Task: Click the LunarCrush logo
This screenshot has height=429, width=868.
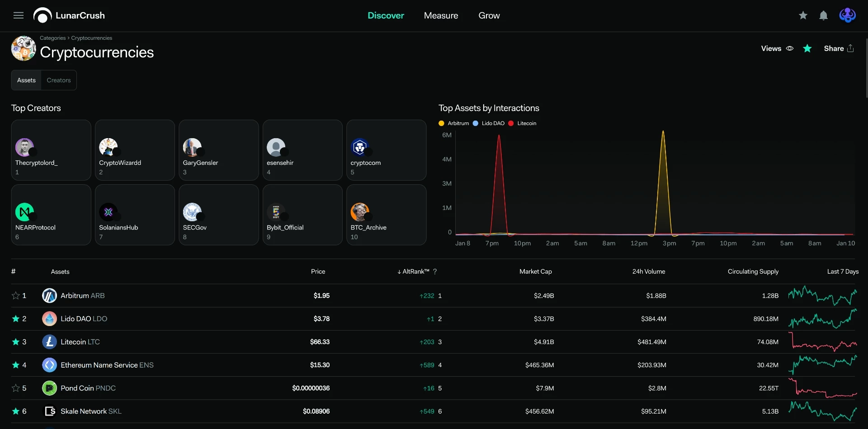Action: tap(69, 15)
